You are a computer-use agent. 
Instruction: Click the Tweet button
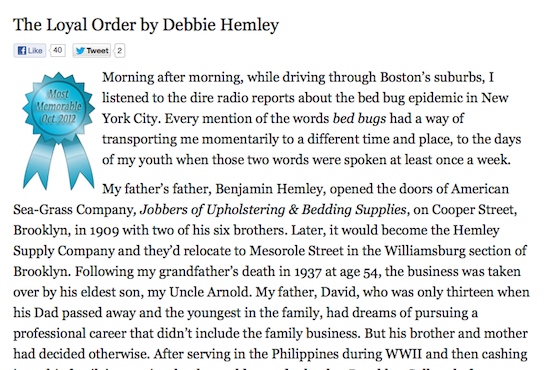pos(92,51)
